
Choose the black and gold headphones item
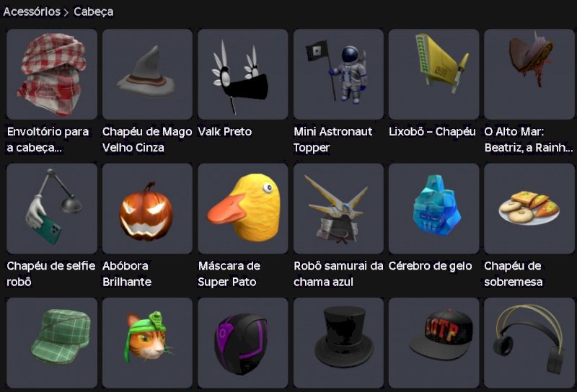[529, 343]
